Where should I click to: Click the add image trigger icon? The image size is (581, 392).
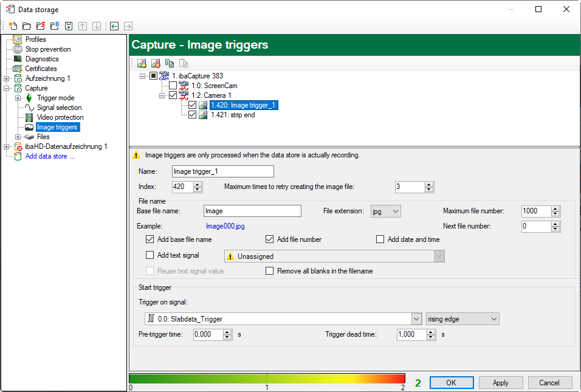(142, 63)
